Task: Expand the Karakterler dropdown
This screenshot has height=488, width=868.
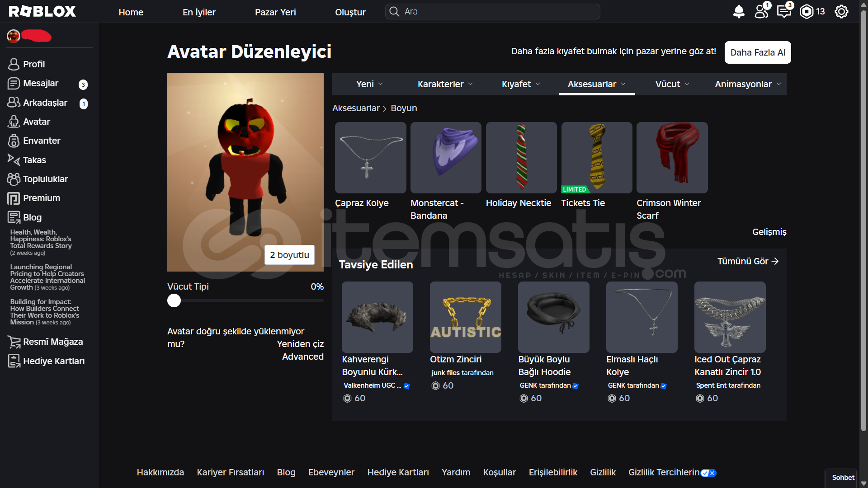Action: (445, 84)
